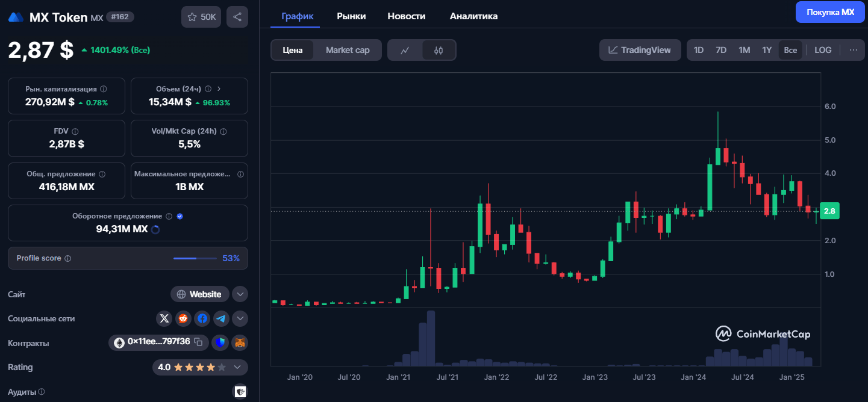The height and width of the screenshot is (402, 868).
Task: Click info icon next to Оборотное предложение
Action: 169,216
